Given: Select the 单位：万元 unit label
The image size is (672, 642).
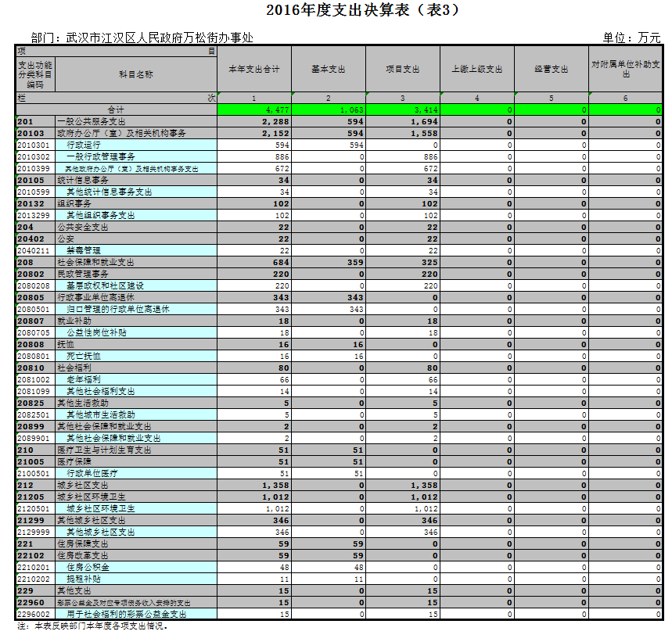Looking at the screenshot, I should pos(631,38).
